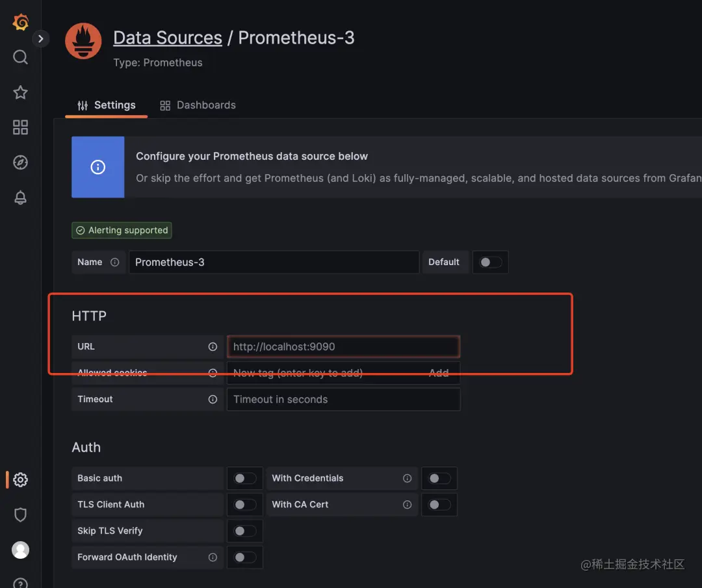Click the Alerting supported badge
702x588 pixels.
(122, 231)
